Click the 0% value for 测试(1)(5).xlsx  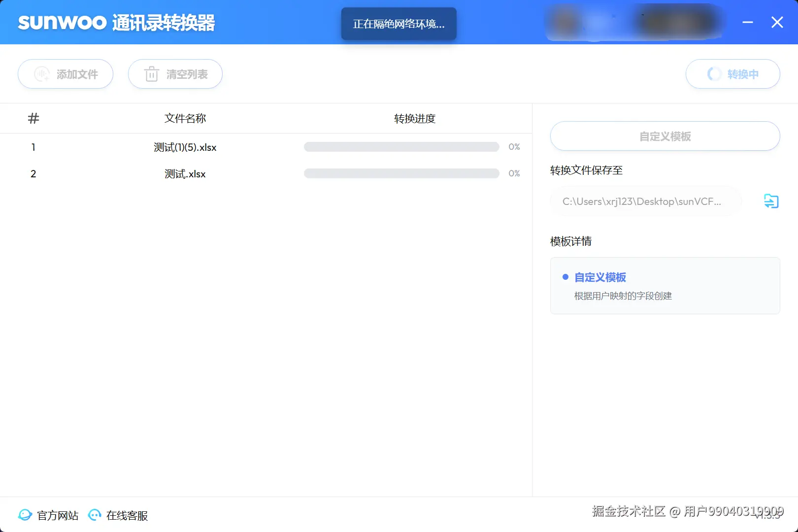[514, 147]
